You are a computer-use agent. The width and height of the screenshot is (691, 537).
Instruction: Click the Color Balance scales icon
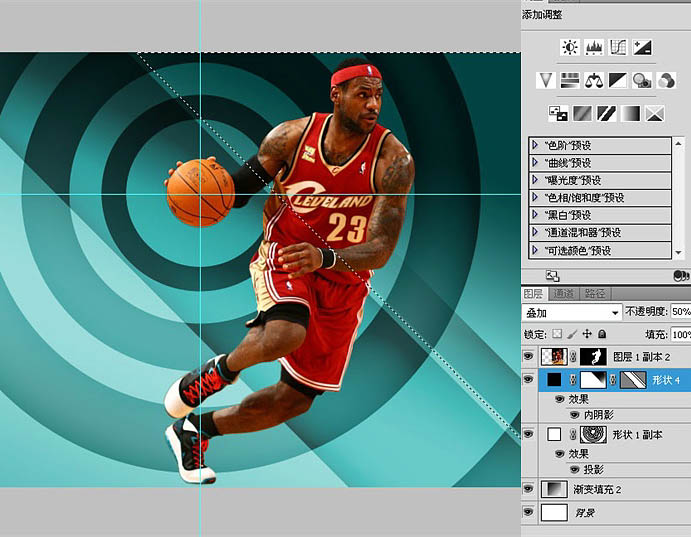594,80
